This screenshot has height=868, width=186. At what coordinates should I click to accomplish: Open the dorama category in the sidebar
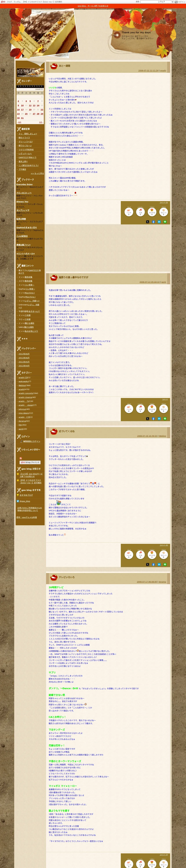[22, 421]
